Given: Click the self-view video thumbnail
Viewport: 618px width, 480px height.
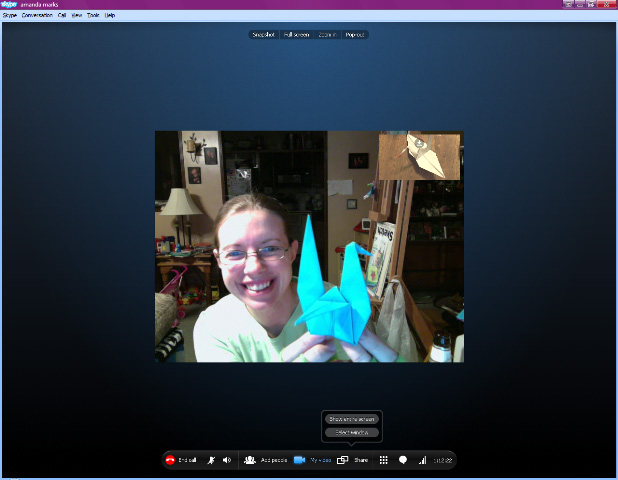Looking at the screenshot, I should (x=419, y=155).
